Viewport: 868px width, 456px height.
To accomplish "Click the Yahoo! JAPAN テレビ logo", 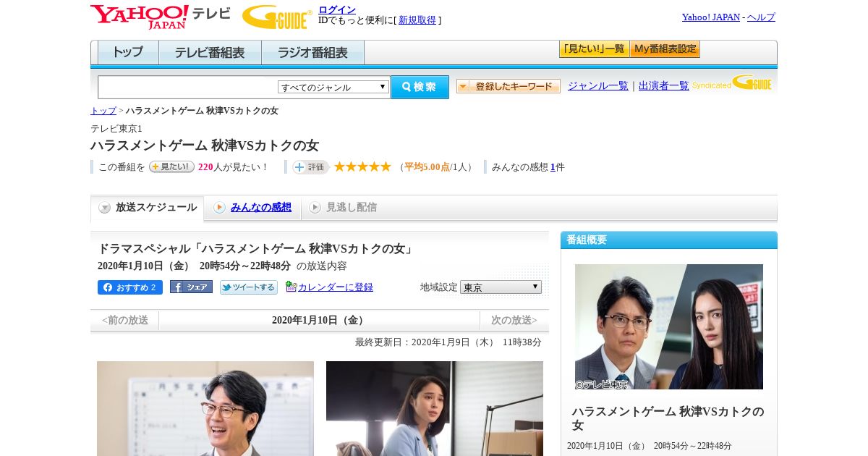I will (x=161, y=17).
